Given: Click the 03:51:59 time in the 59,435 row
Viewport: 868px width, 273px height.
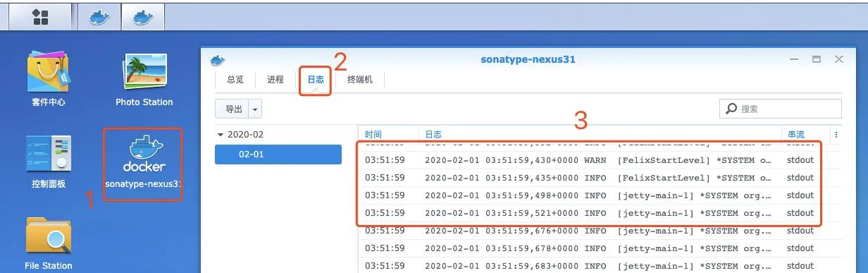Looking at the screenshot, I should pos(385,178).
